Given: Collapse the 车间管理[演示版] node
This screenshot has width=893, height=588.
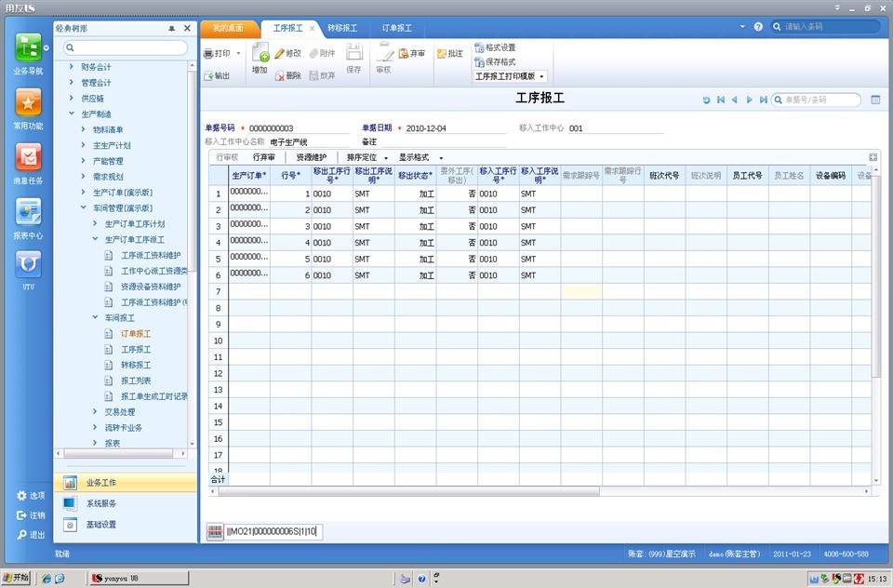Looking at the screenshot, I should tap(83, 208).
